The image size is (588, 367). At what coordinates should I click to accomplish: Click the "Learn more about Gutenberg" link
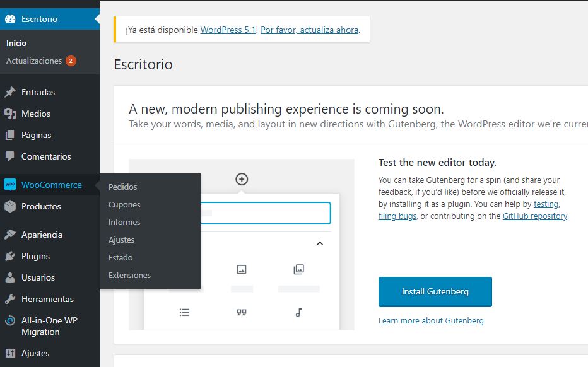[x=431, y=320]
